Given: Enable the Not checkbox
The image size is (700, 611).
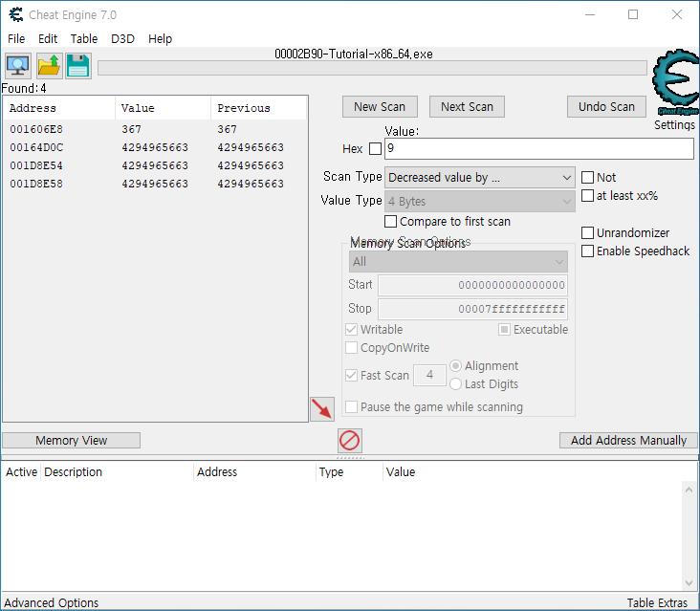Looking at the screenshot, I should pyautogui.click(x=587, y=178).
